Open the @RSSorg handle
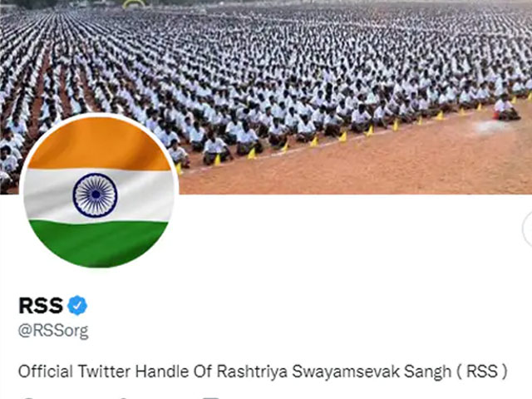Screen dimensions: 532x399 53,331
